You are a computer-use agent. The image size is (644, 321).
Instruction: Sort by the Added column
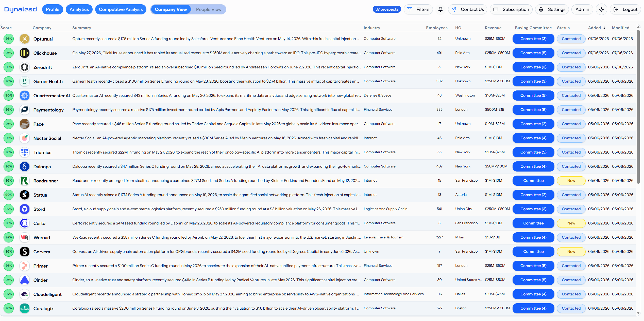coord(597,28)
